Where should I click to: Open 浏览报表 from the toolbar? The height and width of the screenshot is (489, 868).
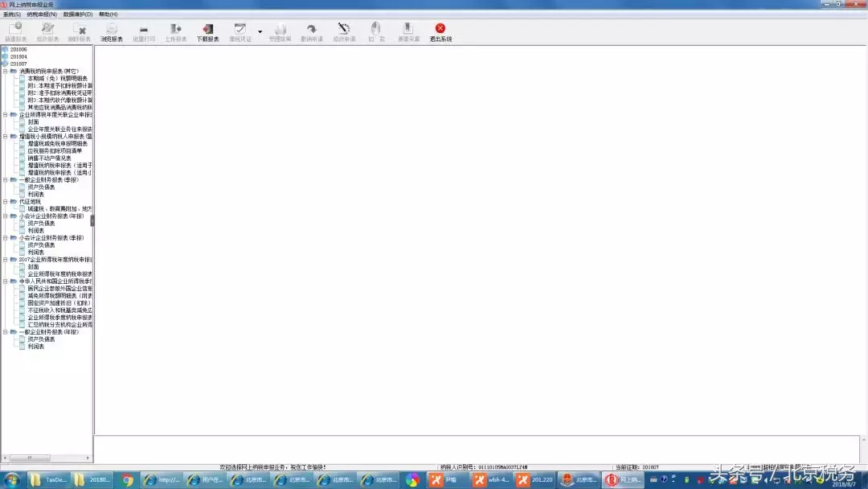pos(111,32)
